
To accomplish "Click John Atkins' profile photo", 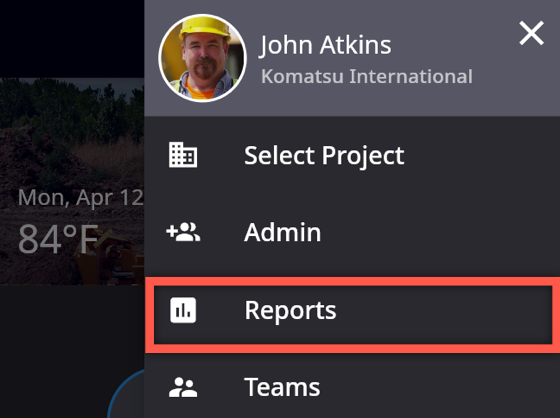I will (202, 58).
